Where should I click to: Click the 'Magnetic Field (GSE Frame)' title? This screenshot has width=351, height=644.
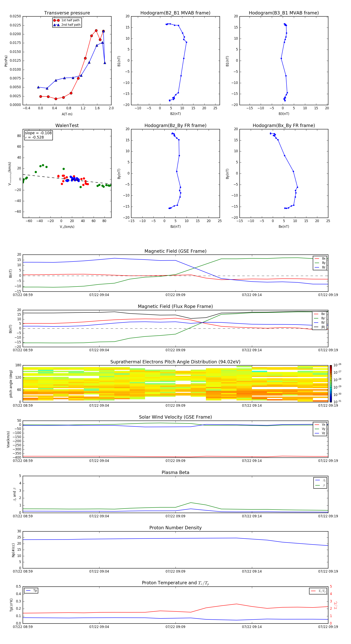(x=175, y=251)
